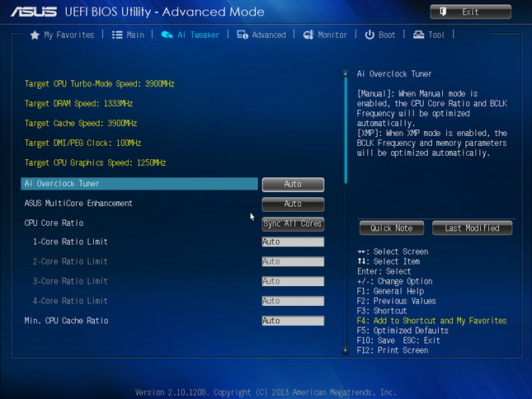The image size is (532, 399).
Task: Click Target CPU Graphics Speed: 1250MHz text
Action: [x=96, y=162]
